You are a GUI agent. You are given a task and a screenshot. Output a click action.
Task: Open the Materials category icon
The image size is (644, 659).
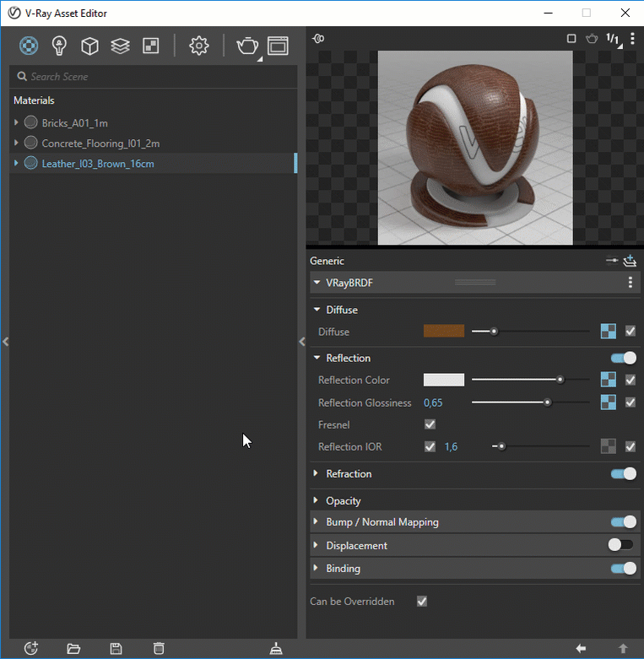click(x=29, y=46)
